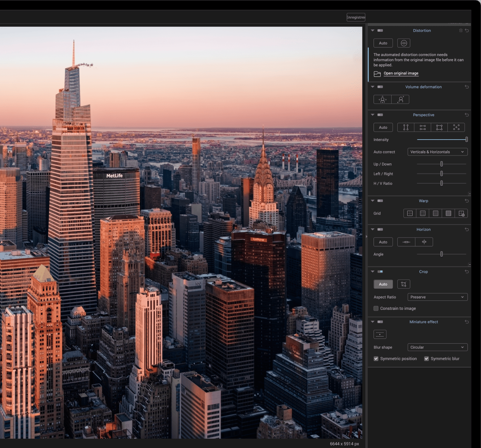Select the force vertical parallels perspective tool
This screenshot has height=448, width=481.
[x=406, y=127]
